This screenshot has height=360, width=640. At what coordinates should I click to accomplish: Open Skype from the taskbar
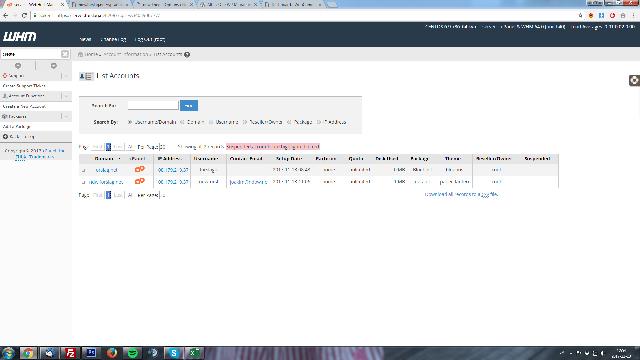click(173, 353)
